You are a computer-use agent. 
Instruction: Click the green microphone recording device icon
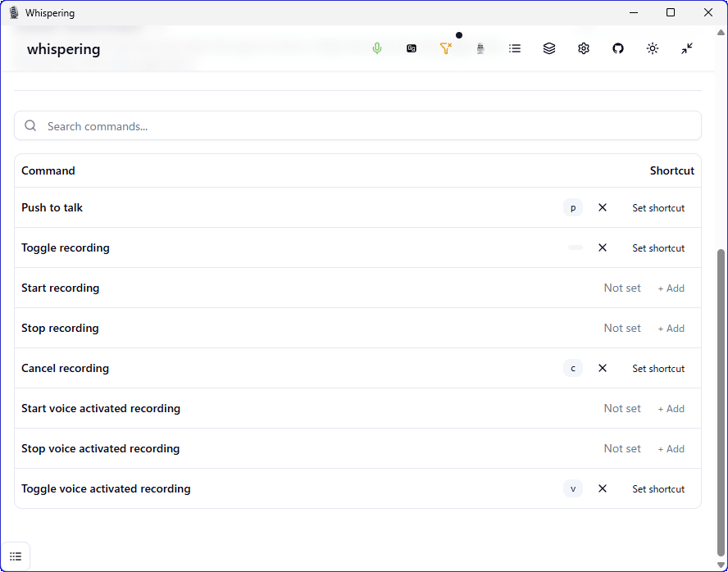point(377,48)
